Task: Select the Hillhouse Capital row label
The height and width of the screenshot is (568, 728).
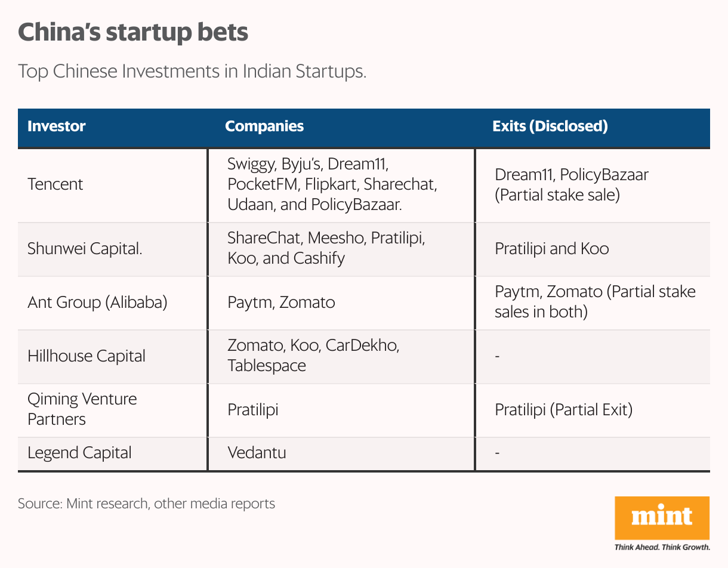Action: [x=87, y=356]
